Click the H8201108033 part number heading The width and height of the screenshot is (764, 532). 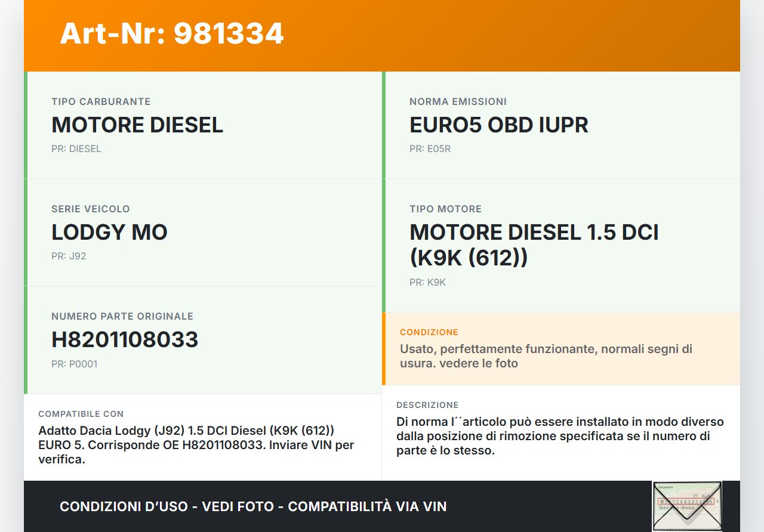tap(125, 339)
